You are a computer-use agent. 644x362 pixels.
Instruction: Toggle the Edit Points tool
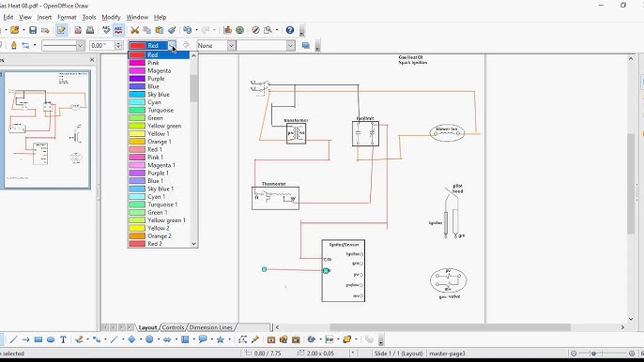click(x=243, y=339)
